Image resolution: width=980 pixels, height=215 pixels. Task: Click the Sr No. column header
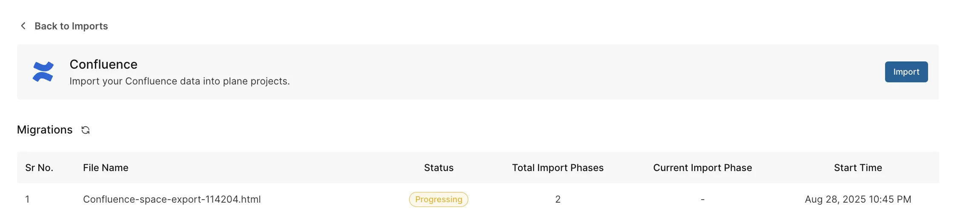click(x=39, y=168)
